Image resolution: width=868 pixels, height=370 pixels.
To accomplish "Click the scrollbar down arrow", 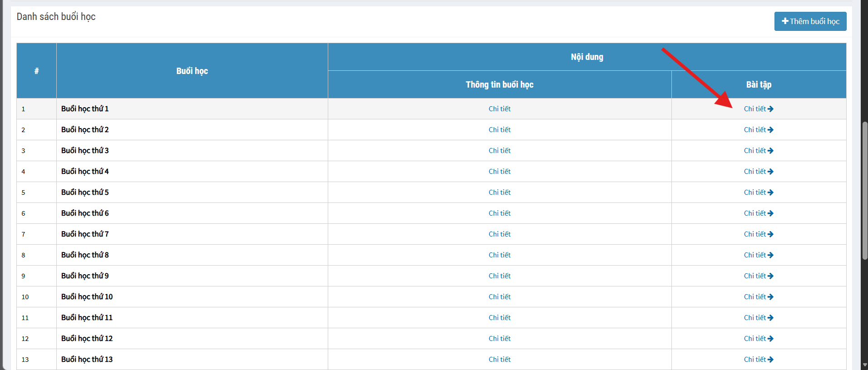I will tap(864, 365).
